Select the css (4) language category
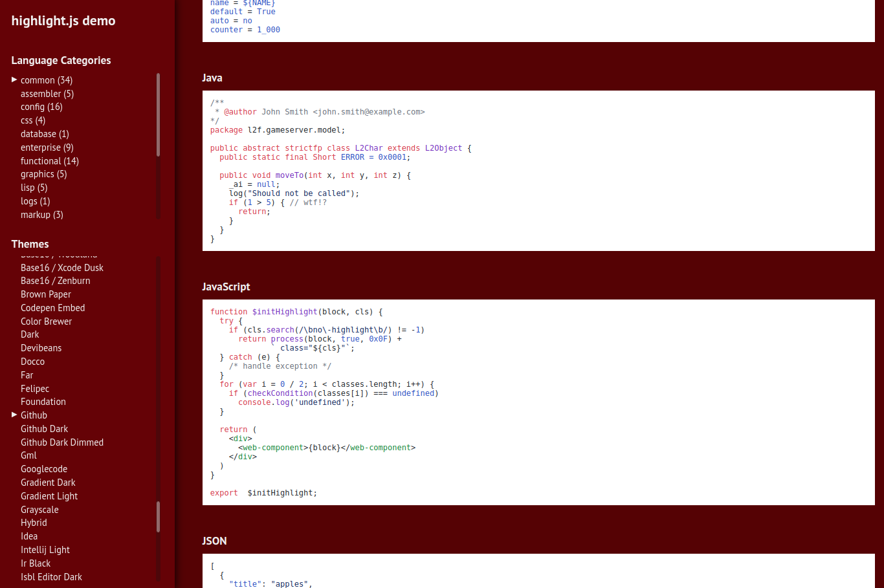Screen dimensions: 884x588 [x=32, y=120]
